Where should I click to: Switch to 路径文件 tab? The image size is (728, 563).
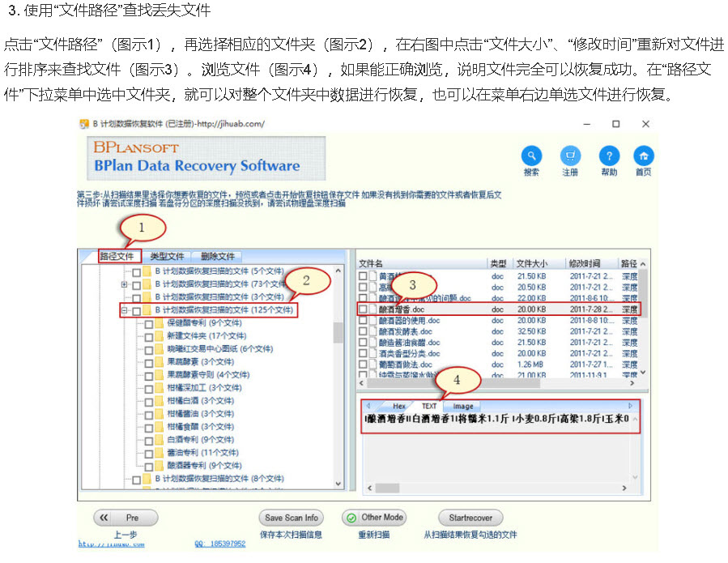click(x=117, y=257)
